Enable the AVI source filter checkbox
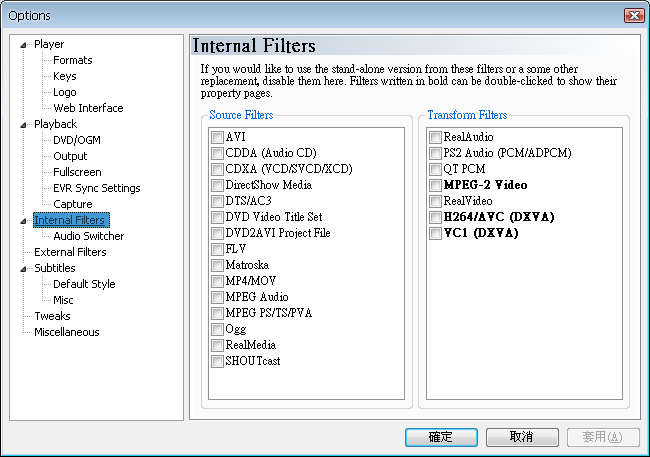Screen dimensions: 650x457 [x=217, y=137]
